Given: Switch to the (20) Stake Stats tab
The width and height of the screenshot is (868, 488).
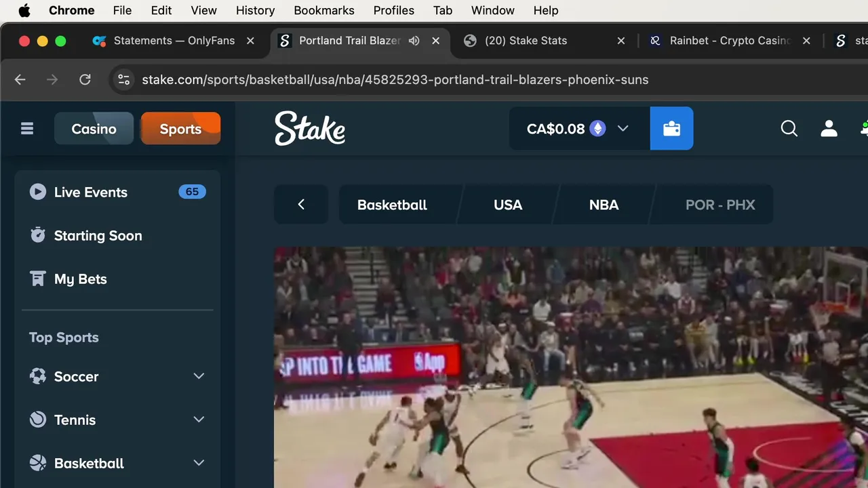Looking at the screenshot, I should (526, 41).
